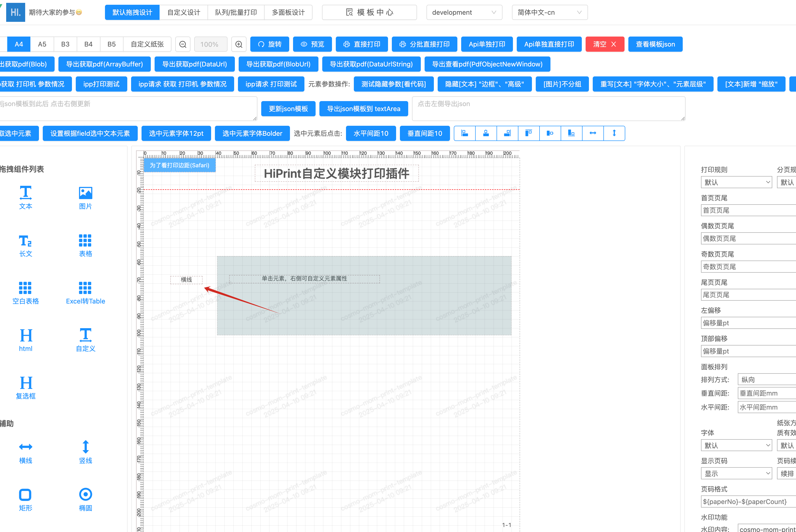
Task: Expand the 打印规则 select box
Action: 736,182
